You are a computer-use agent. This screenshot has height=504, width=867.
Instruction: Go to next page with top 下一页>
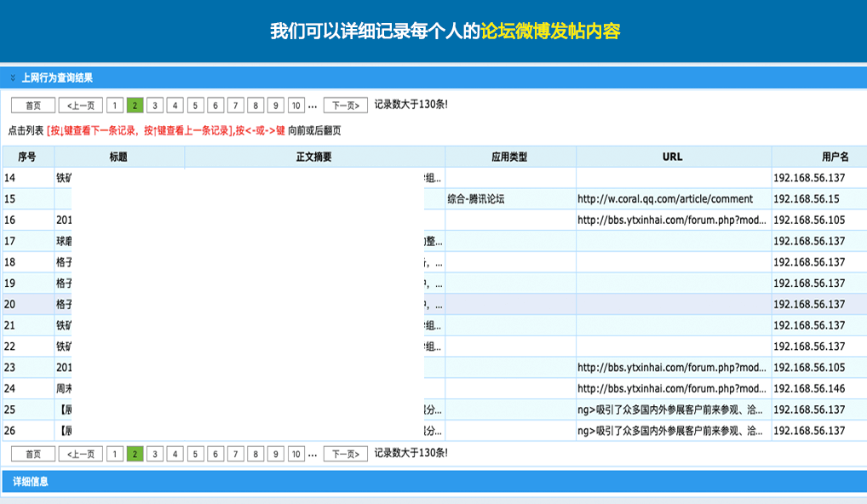coord(346,105)
